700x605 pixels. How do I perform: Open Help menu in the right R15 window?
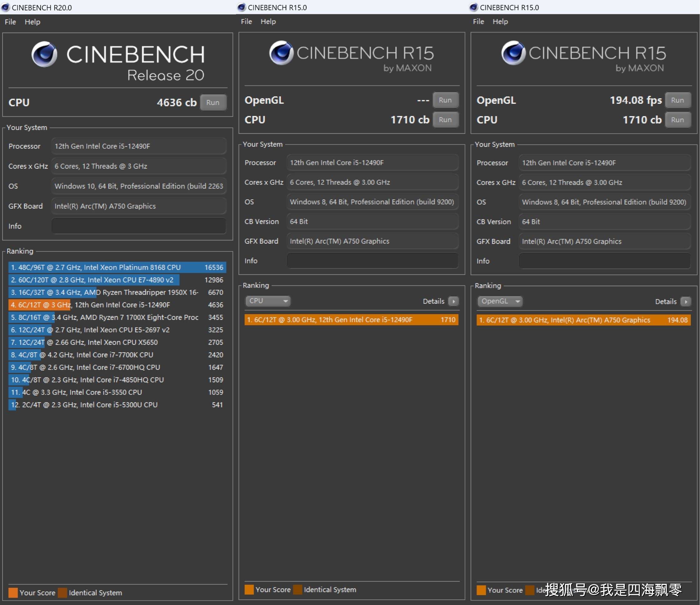[500, 22]
